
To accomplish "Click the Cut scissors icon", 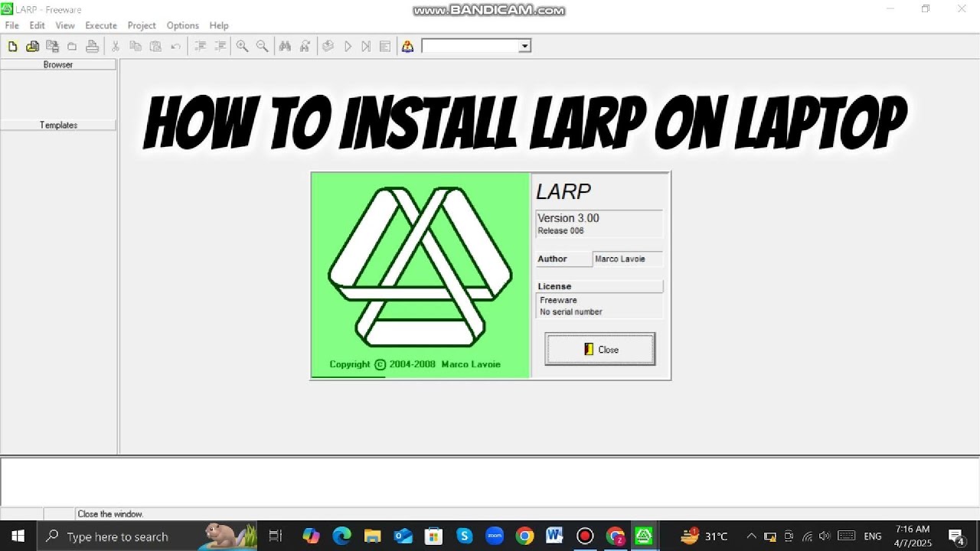I will 116,47.
